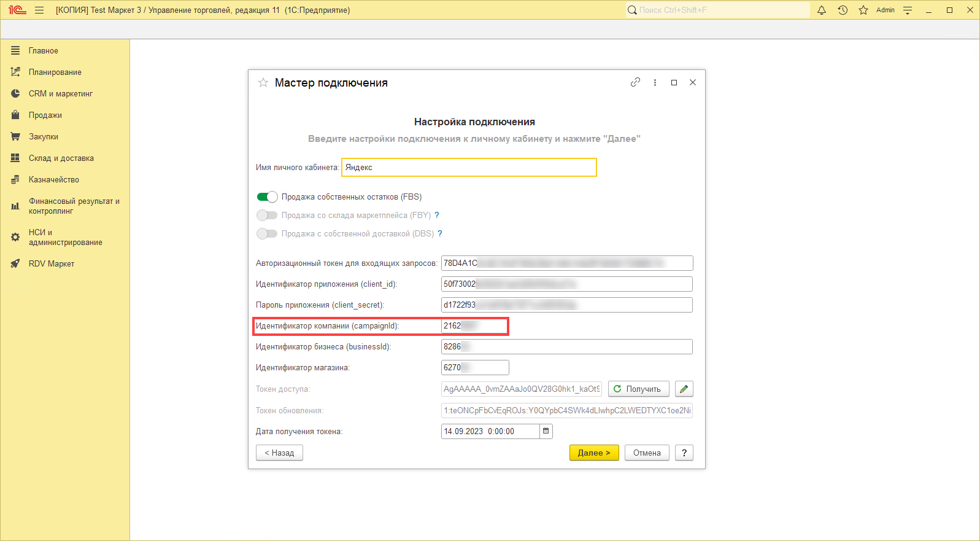The width and height of the screenshot is (980, 541).
Task: Open the history clock icon
Action: point(843,10)
